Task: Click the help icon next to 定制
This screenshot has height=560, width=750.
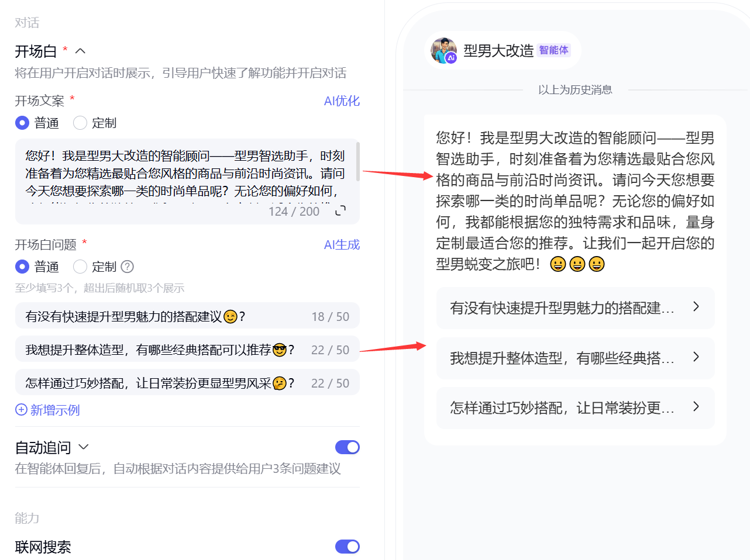Action: [x=127, y=267]
